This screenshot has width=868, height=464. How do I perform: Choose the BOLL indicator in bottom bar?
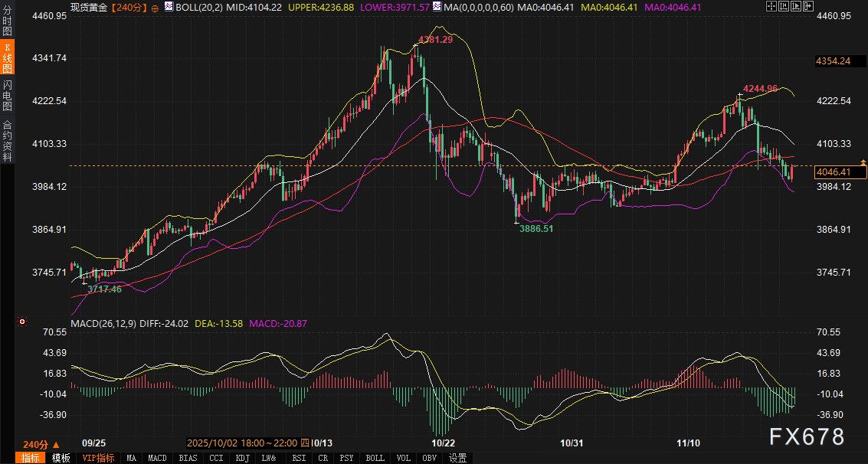pyautogui.click(x=375, y=458)
